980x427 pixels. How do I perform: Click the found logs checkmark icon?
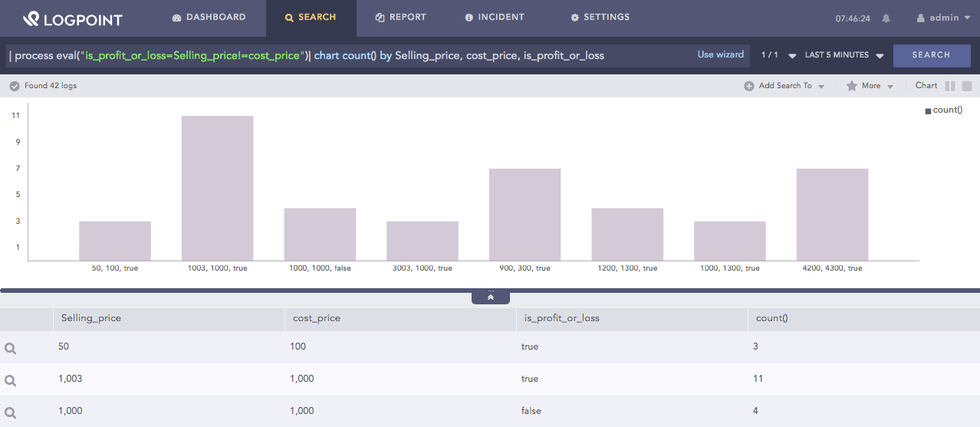click(x=14, y=86)
